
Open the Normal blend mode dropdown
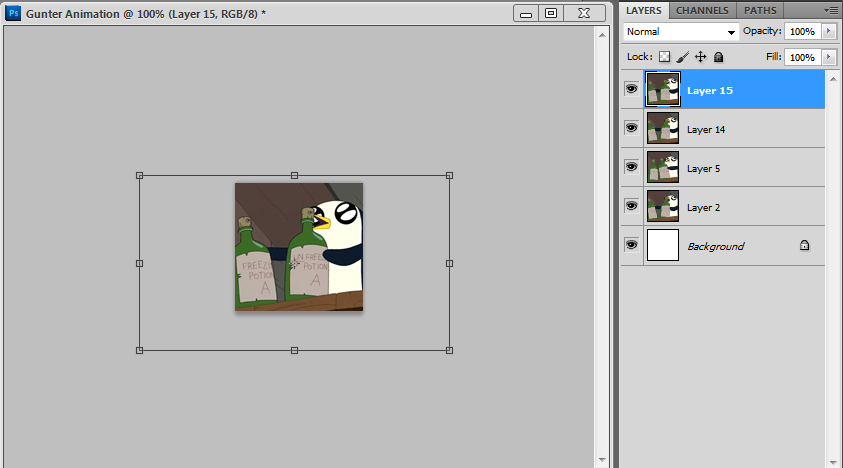[681, 32]
